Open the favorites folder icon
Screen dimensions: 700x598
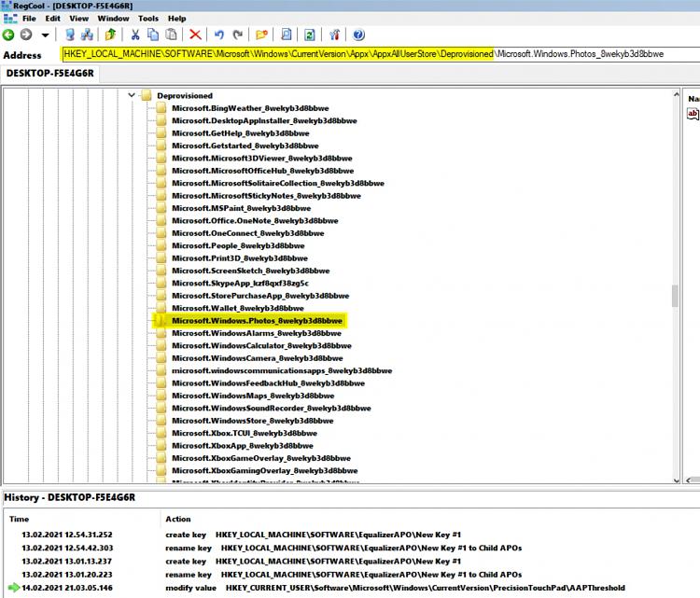(261, 35)
